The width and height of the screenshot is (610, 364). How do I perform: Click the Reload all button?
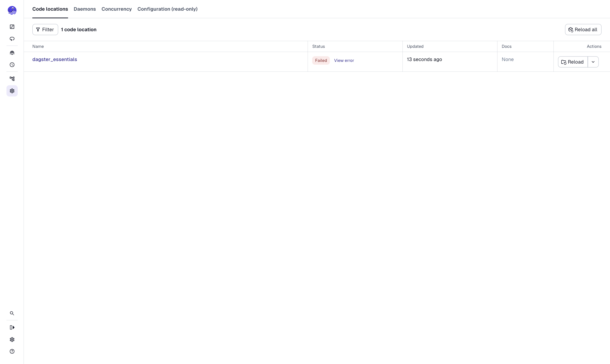[x=583, y=29]
